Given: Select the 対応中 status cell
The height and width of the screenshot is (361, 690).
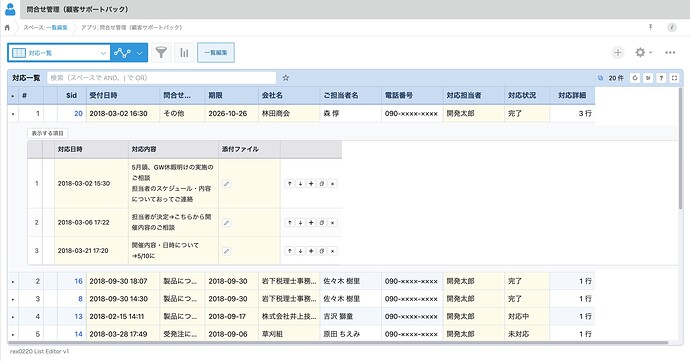Looking at the screenshot, I should click(x=527, y=316).
